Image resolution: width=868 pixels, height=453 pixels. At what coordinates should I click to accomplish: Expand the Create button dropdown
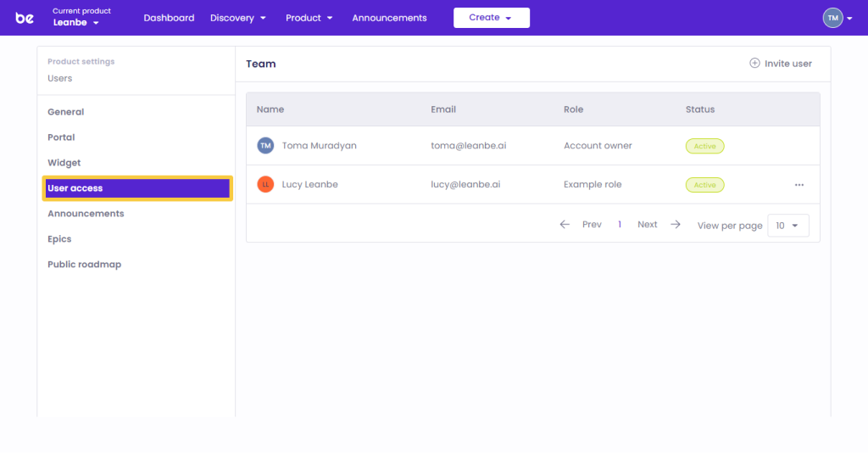point(491,18)
